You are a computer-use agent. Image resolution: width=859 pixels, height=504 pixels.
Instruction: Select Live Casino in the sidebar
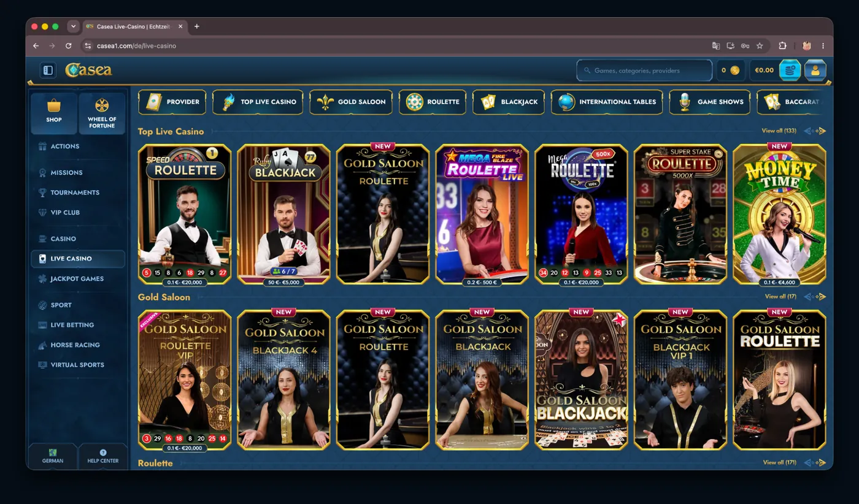[x=78, y=259]
